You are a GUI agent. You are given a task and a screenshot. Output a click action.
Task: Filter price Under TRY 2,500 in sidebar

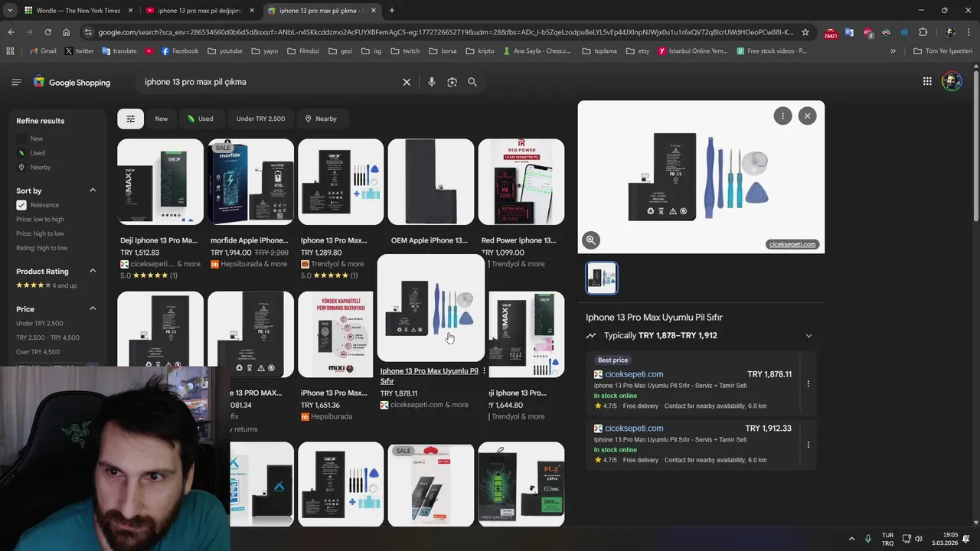(x=40, y=323)
